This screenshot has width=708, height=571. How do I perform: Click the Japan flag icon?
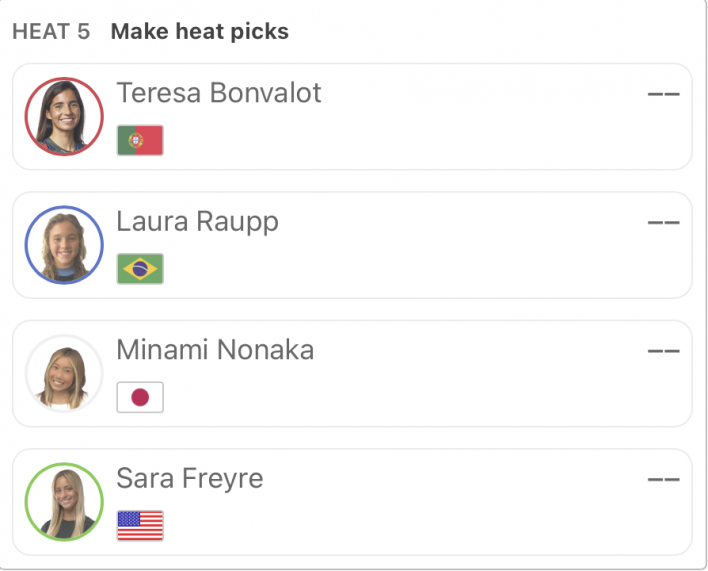[140, 397]
